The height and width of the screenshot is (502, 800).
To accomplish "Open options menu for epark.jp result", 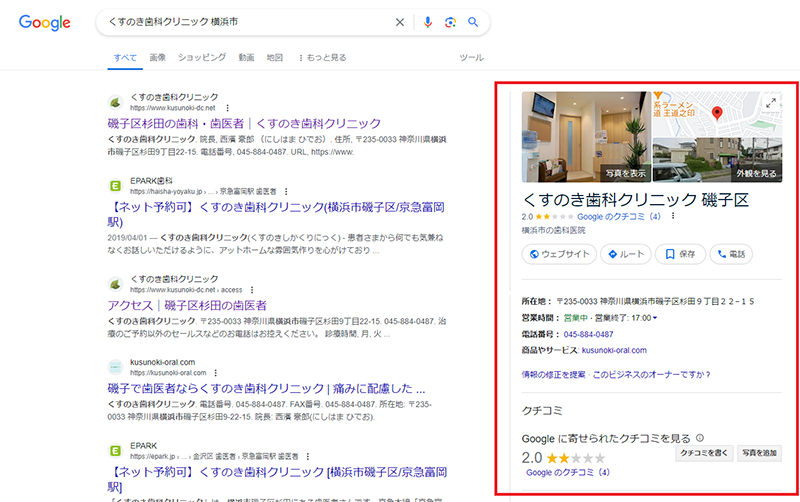I will (x=308, y=456).
